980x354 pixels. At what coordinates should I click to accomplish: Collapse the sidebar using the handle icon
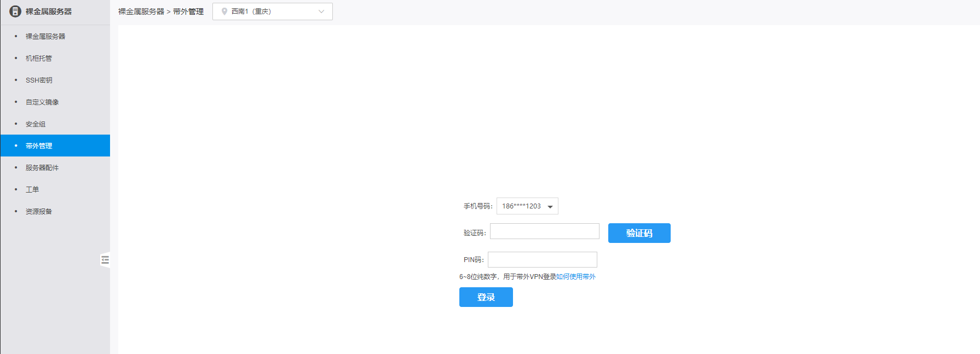point(105,260)
